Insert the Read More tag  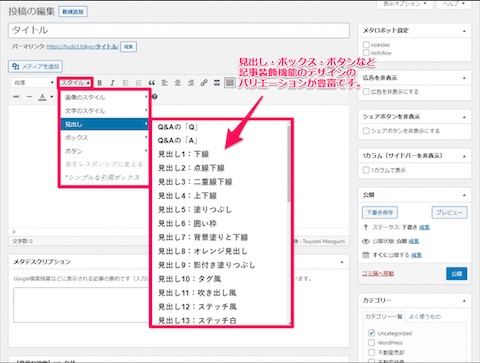(x=217, y=83)
